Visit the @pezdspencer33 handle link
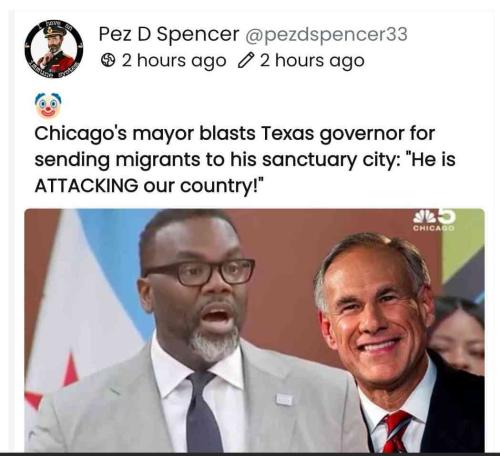 pyautogui.click(x=327, y=34)
